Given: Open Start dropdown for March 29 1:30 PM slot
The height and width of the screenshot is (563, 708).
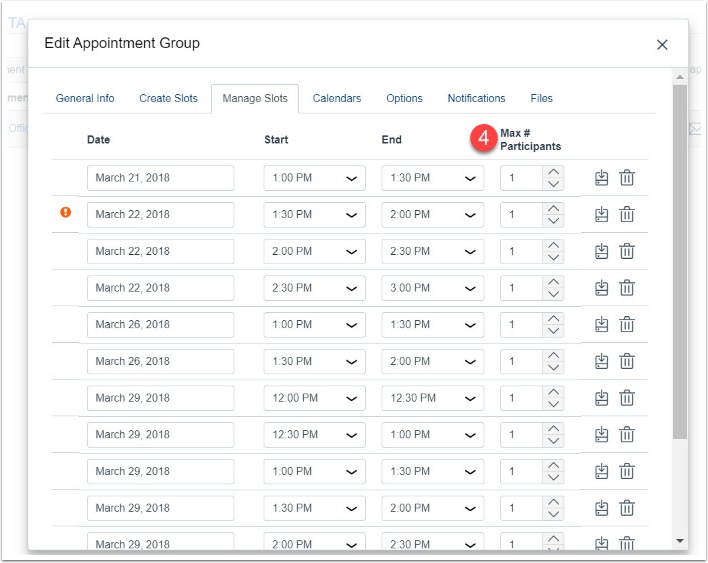Looking at the screenshot, I should tap(314, 508).
